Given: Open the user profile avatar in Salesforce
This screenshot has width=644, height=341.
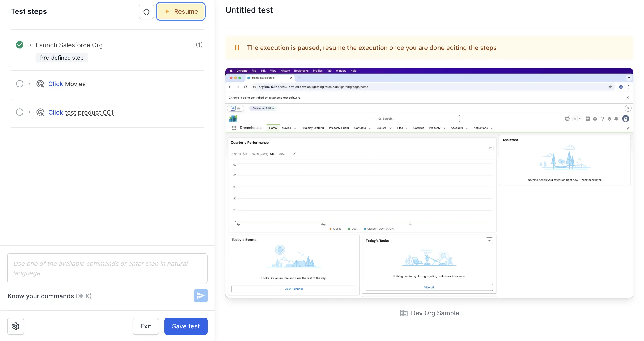Looking at the screenshot, I should click(625, 119).
